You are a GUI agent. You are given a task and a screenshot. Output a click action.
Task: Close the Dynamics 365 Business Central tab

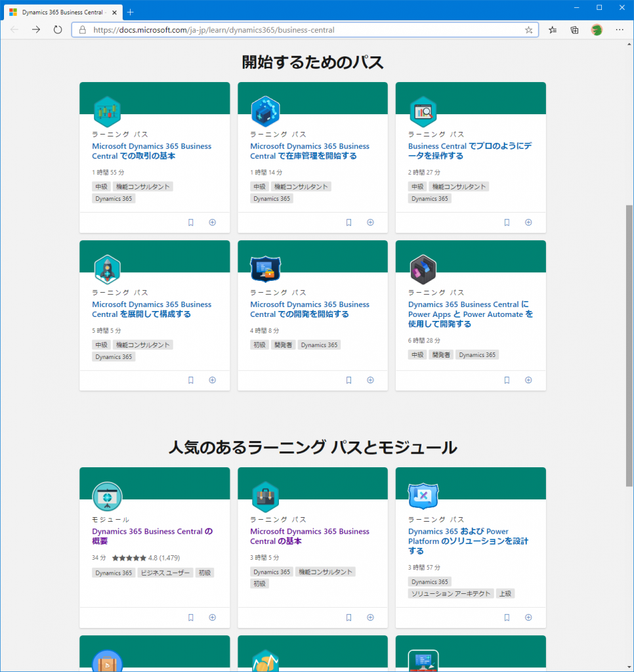coord(114,12)
